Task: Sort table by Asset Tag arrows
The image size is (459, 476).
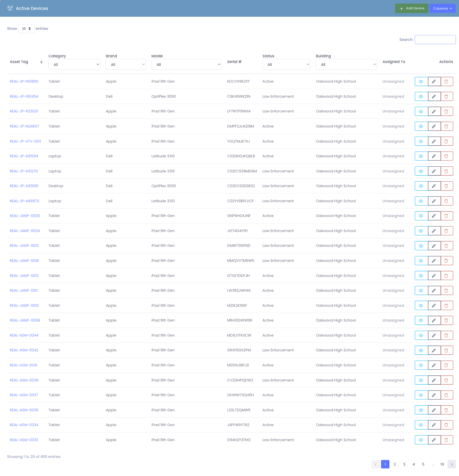Action: 41,62
